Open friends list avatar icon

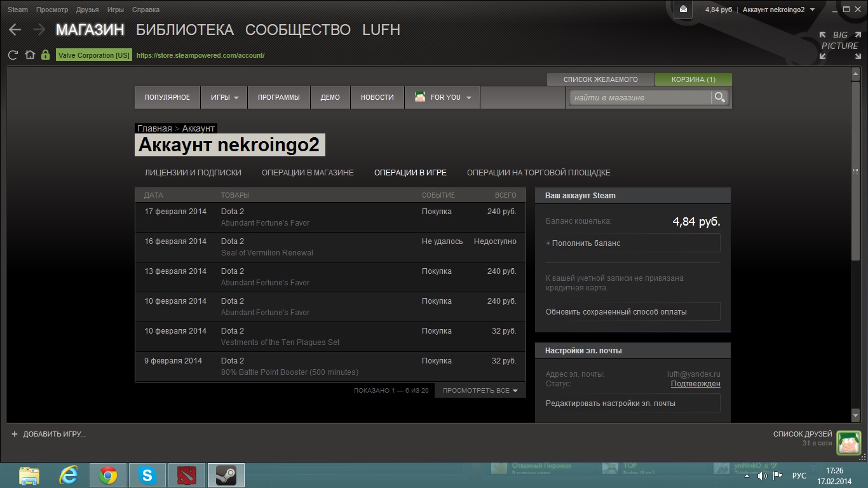(x=848, y=442)
